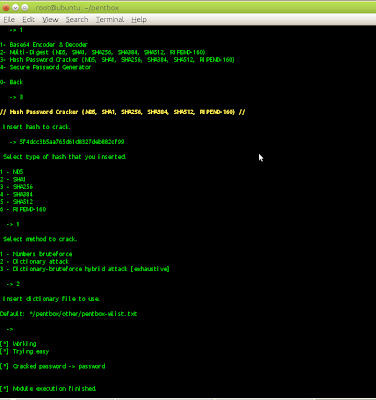Click the 'Cracked password -> password' line
The width and height of the screenshot is (376, 400).
point(53,366)
